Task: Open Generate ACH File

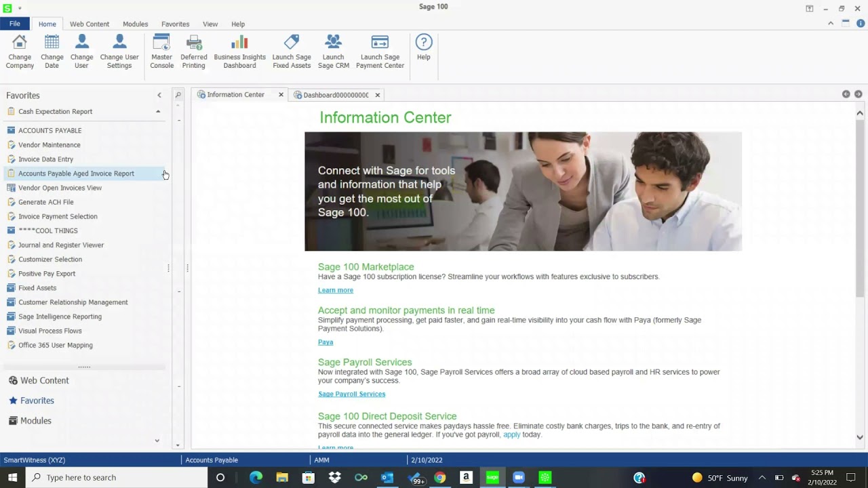Action: (46, 202)
